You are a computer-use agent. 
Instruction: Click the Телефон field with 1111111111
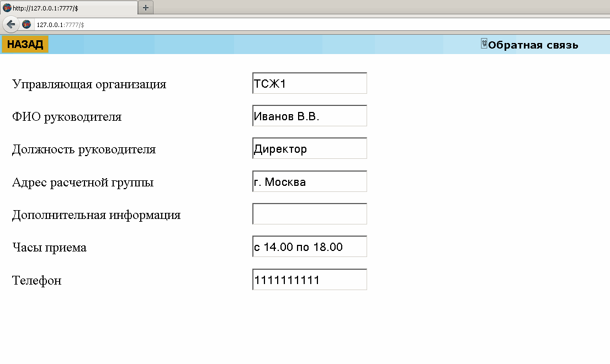click(310, 279)
